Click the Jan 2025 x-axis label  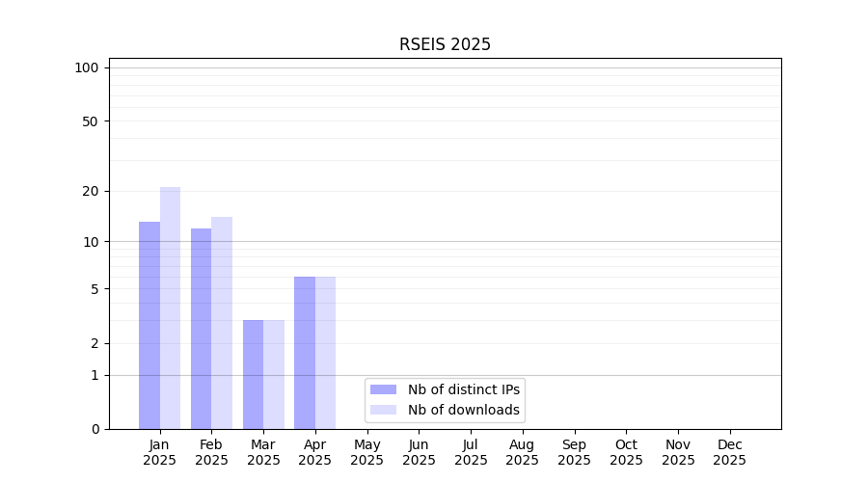click(x=159, y=452)
